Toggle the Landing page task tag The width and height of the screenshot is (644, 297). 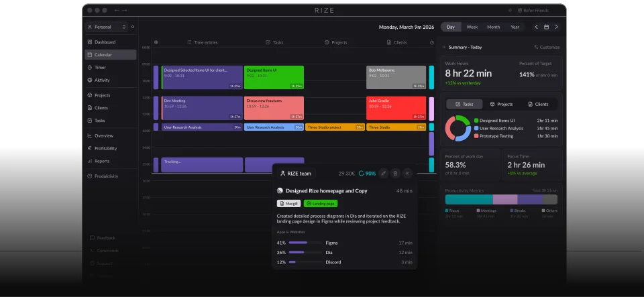[321, 203]
